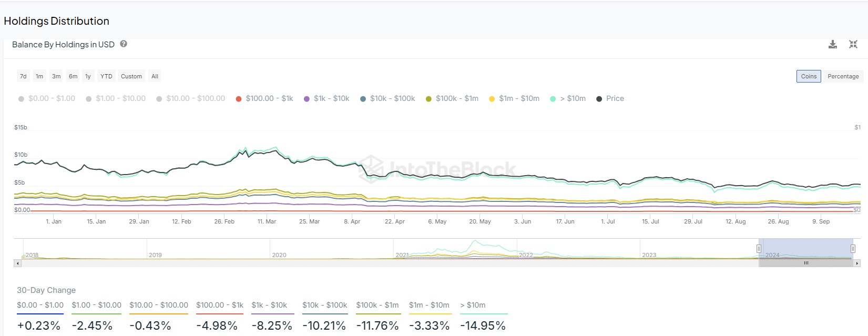Image resolution: width=868 pixels, height=336 pixels.
Task: Click the navigator scrollbar thumb
Action: coord(806,263)
